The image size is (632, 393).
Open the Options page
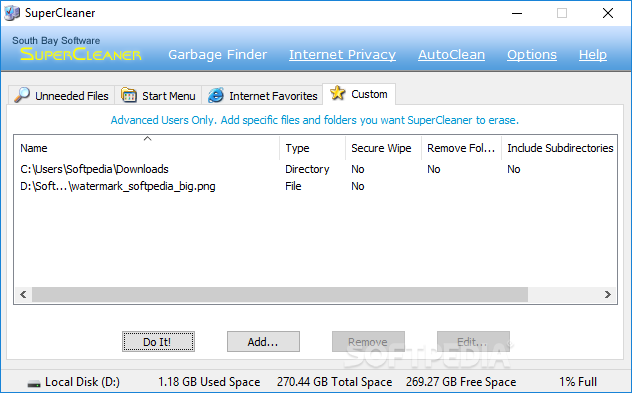532,54
